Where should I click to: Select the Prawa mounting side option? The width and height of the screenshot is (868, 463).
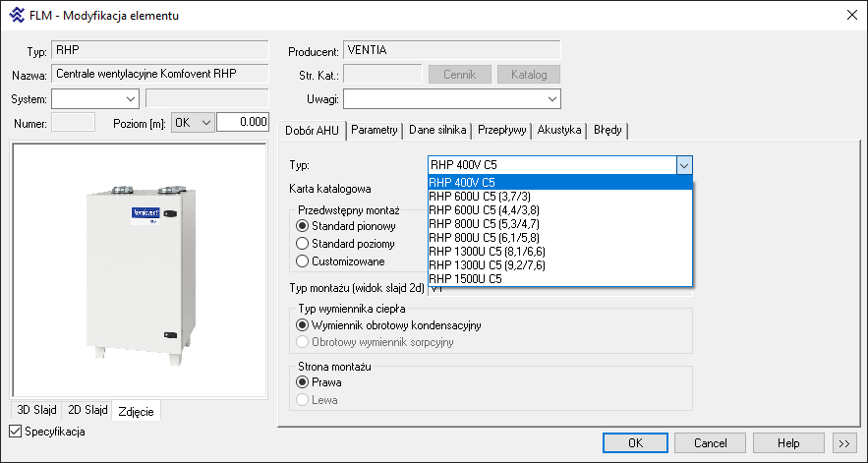pyautogui.click(x=303, y=381)
